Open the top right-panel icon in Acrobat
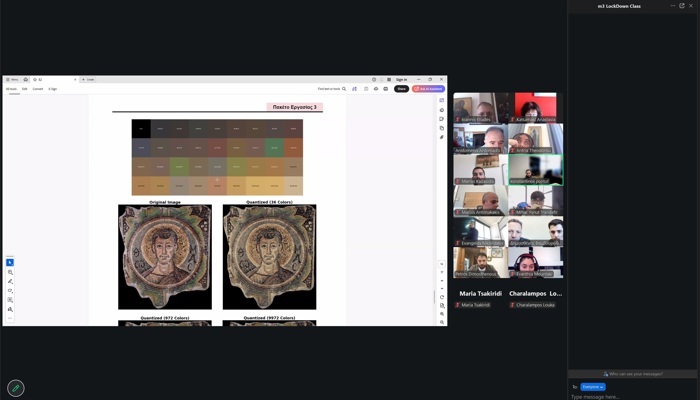This screenshot has height=400, width=700. pyautogui.click(x=442, y=100)
